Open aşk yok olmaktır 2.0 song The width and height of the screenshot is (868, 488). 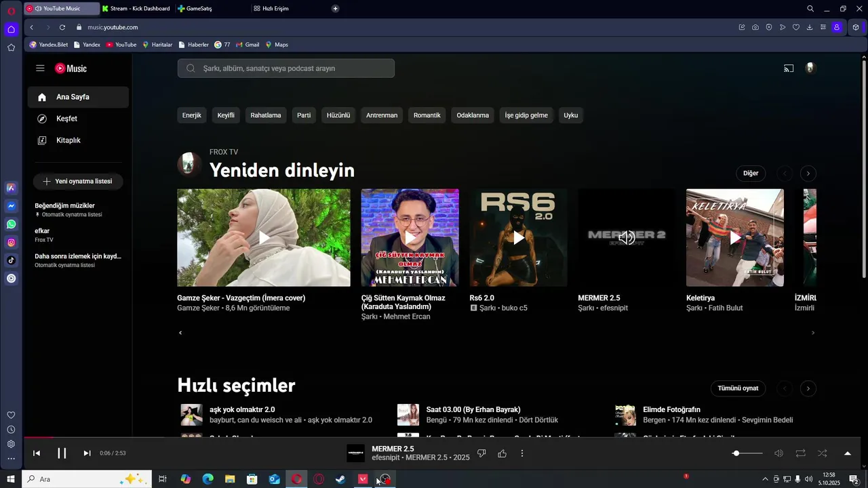242,409
